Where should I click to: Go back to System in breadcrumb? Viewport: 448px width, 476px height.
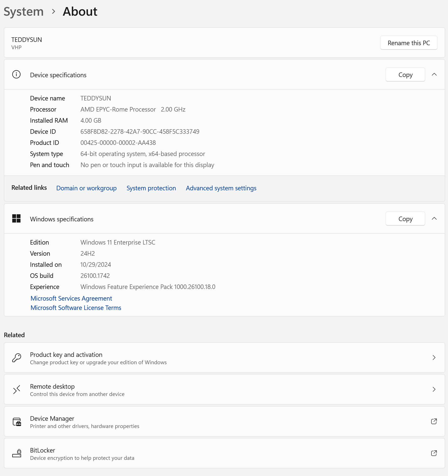(x=24, y=12)
